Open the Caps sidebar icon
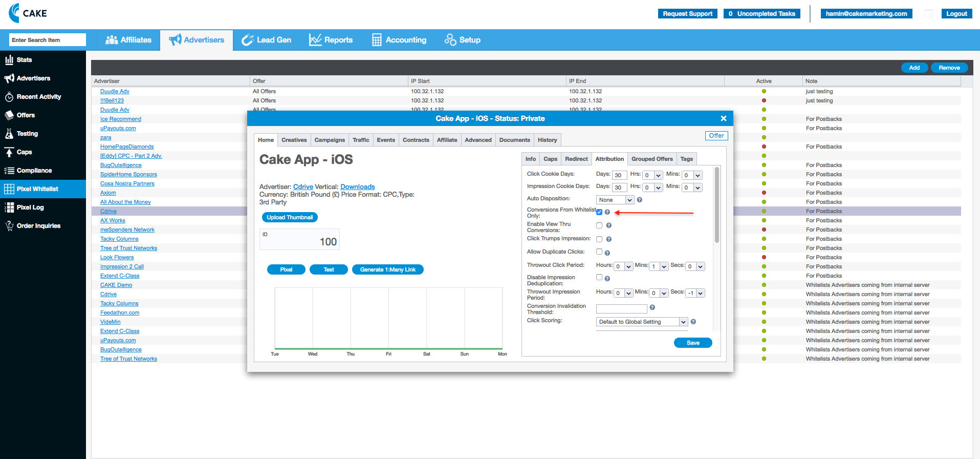 (9, 152)
